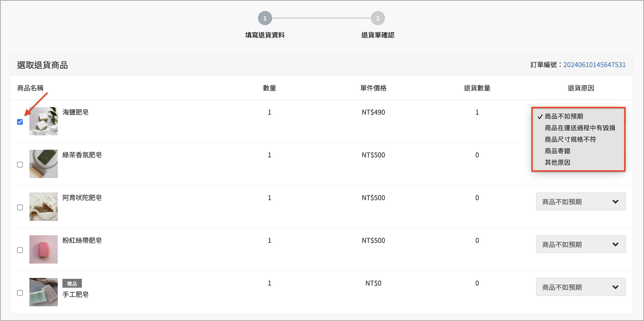
Task: Tick the 手工肥皂 gift checkbox
Action: click(20, 293)
